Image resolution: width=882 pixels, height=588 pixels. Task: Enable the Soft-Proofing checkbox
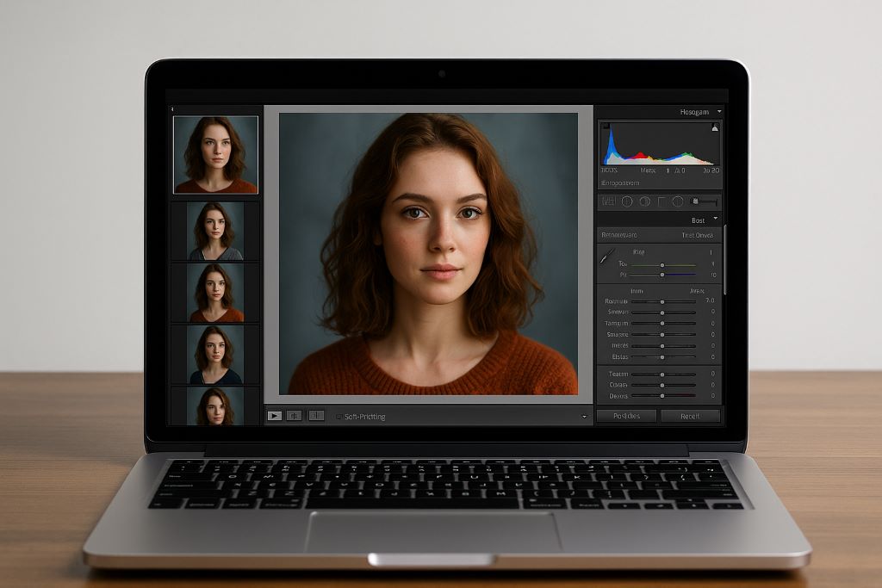[x=339, y=417]
